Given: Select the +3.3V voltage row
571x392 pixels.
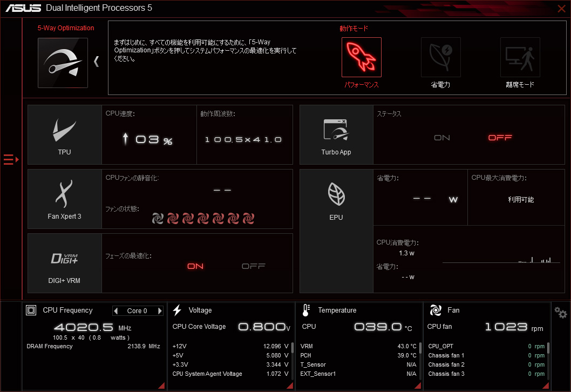Looking at the screenshot, I should [x=230, y=364].
